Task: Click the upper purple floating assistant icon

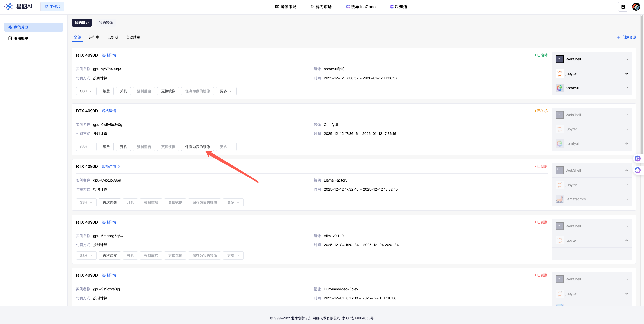Action: [637, 158]
